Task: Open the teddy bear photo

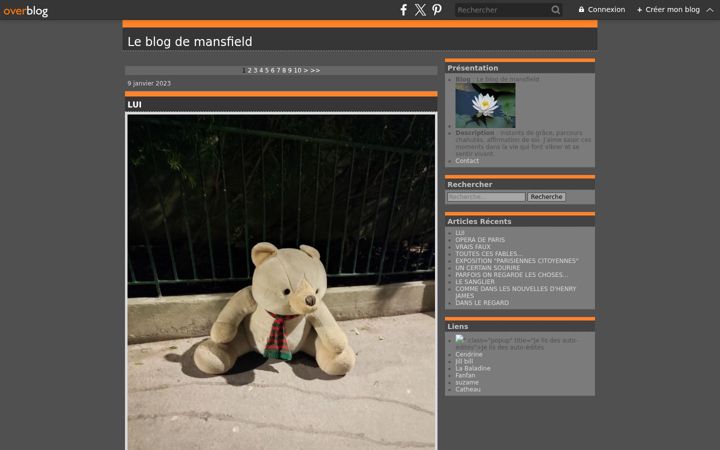Action: (x=281, y=282)
